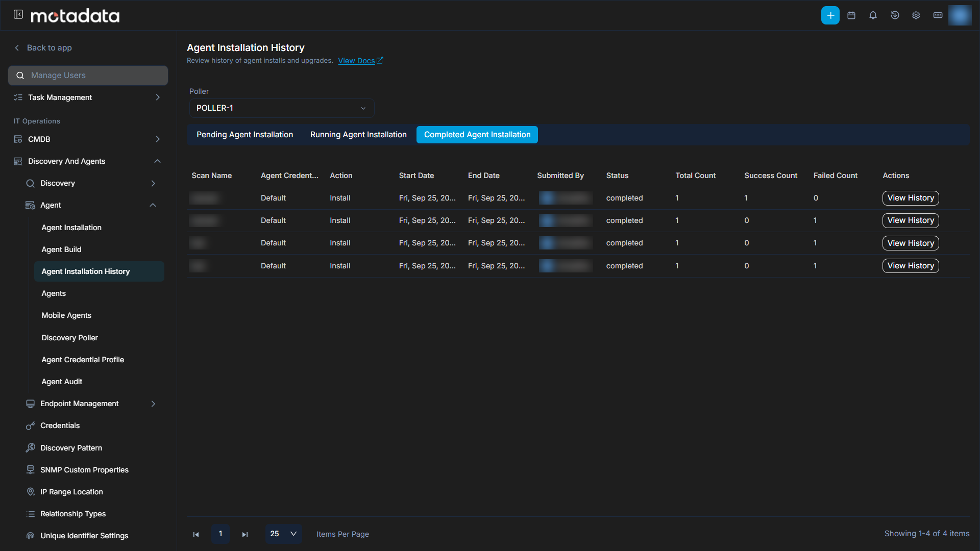Open Agent Build menu item

(61, 249)
